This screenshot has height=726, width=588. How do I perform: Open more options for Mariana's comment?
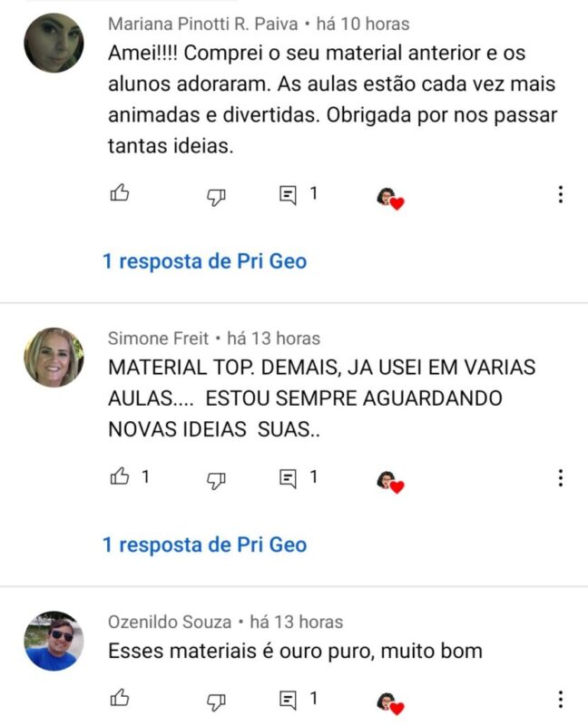pos(561,194)
